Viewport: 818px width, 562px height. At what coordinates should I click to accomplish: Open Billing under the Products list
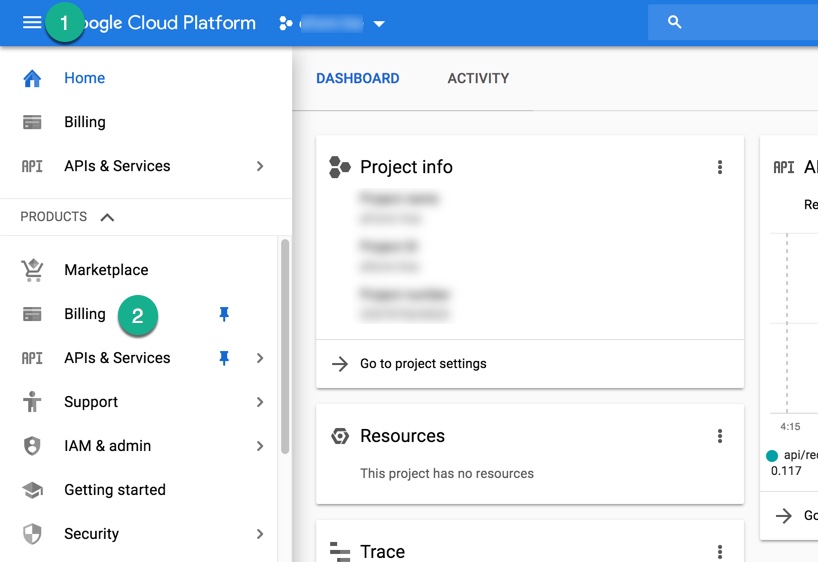point(85,314)
